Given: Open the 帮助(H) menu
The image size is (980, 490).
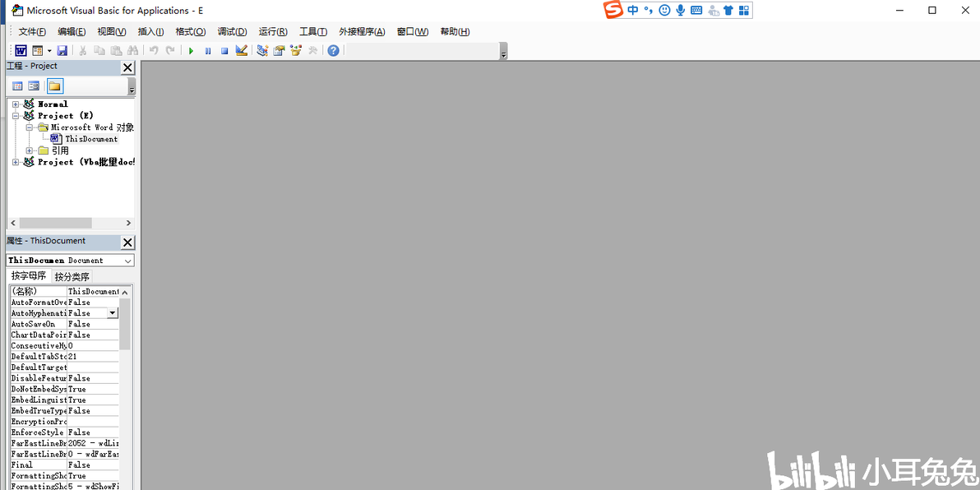Looking at the screenshot, I should pos(455,32).
